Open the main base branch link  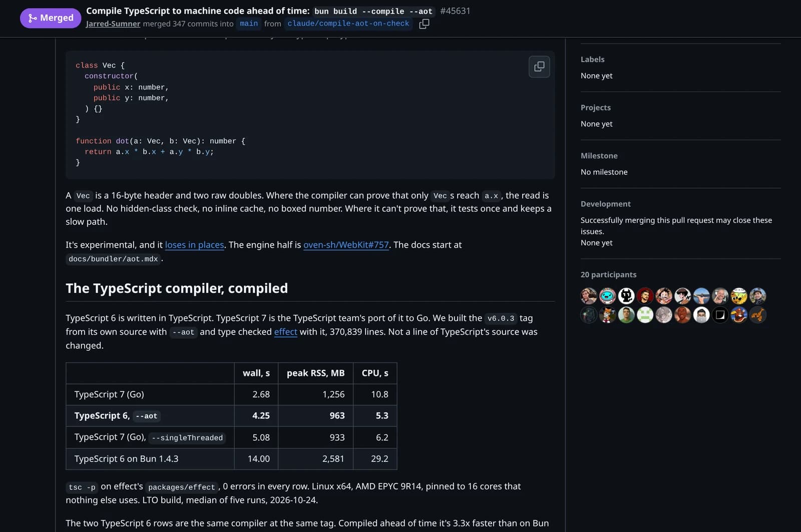tap(249, 24)
